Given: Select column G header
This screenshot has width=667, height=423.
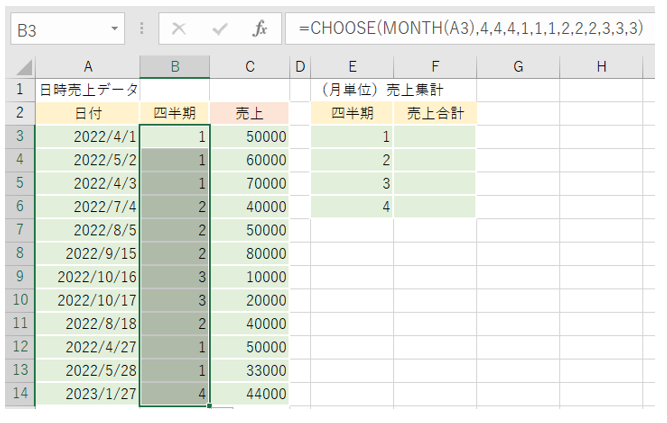Looking at the screenshot, I should [x=518, y=67].
